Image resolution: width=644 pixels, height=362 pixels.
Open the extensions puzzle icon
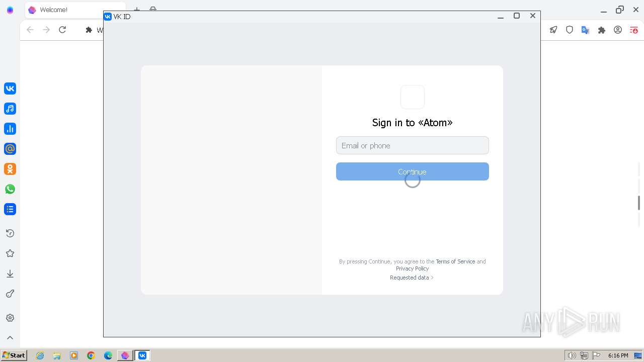click(x=602, y=30)
